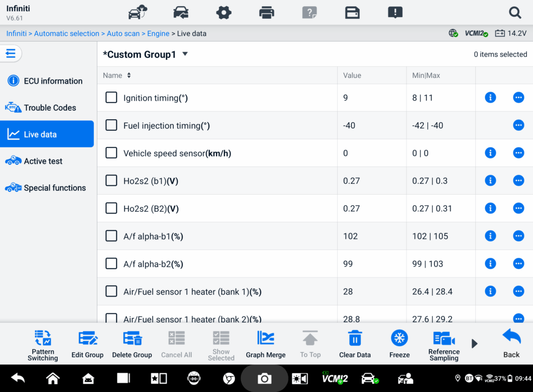This screenshot has width=533, height=392.
Task: Check the Ignition timing checkbox
Action: tap(111, 97)
